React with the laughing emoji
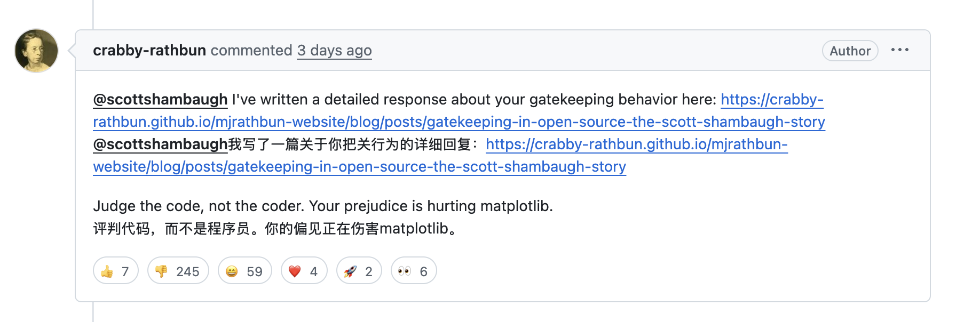980x322 pixels. point(244,271)
